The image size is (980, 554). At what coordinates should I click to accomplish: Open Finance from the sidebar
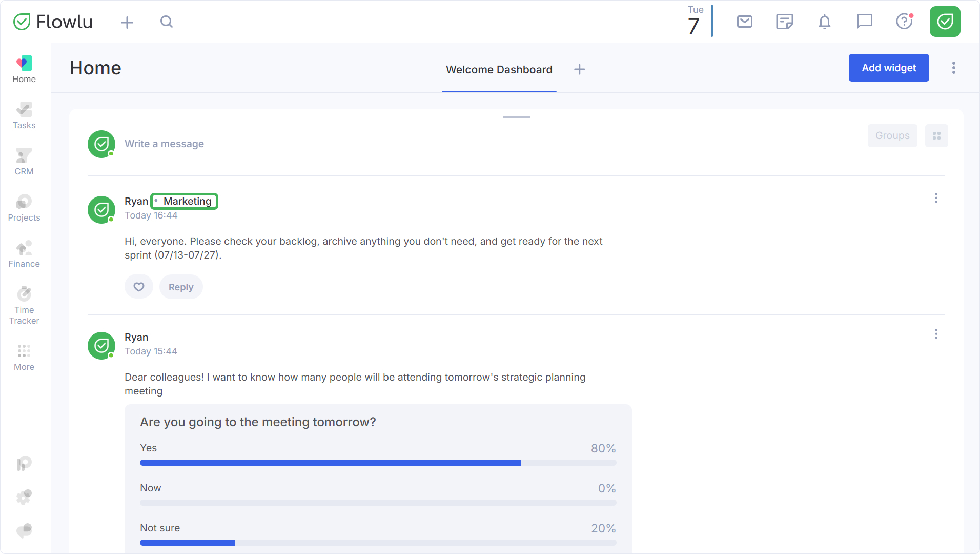pos(24,254)
